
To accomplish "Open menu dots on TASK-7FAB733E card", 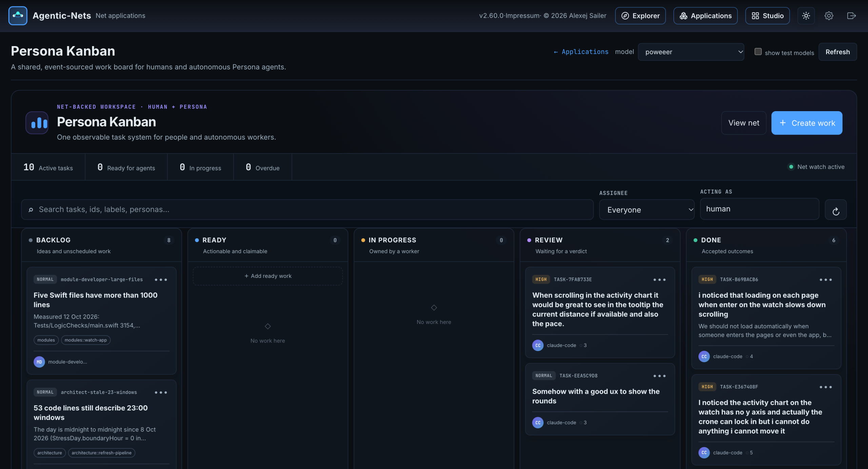I will [659, 280].
